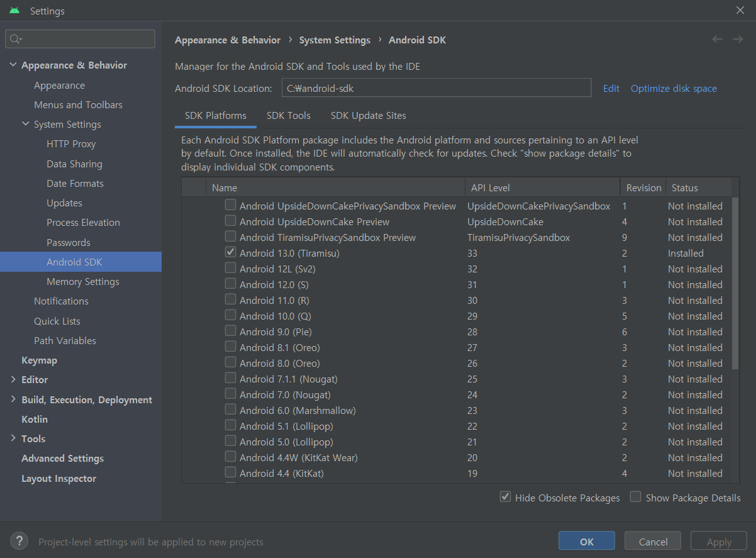Check Android 12L (Sv2) checkbox
This screenshot has height=558, width=756.
(231, 268)
